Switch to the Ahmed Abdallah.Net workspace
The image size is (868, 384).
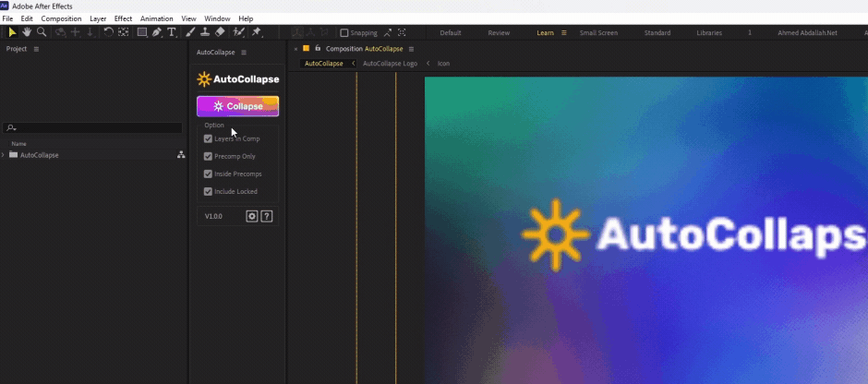[807, 32]
